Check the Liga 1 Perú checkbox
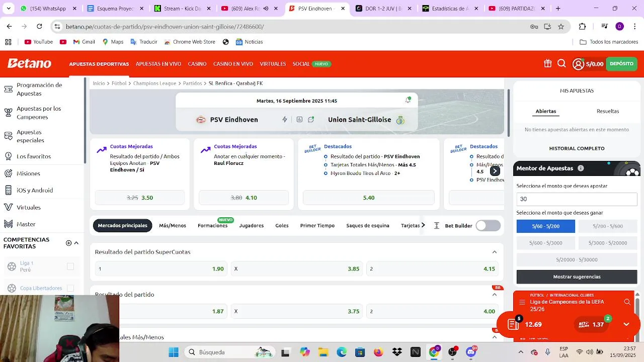Image resolution: width=644 pixels, height=362 pixels. pyautogui.click(x=70, y=266)
